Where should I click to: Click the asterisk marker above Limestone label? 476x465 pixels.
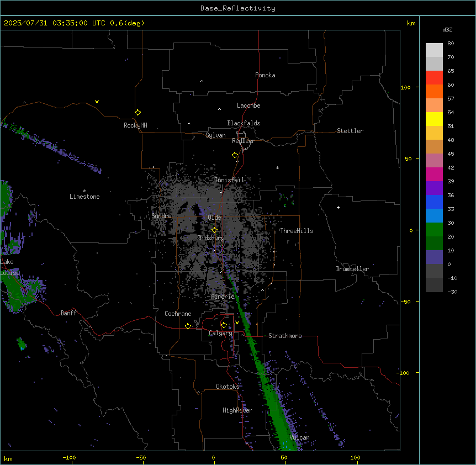tap(84, 191)
